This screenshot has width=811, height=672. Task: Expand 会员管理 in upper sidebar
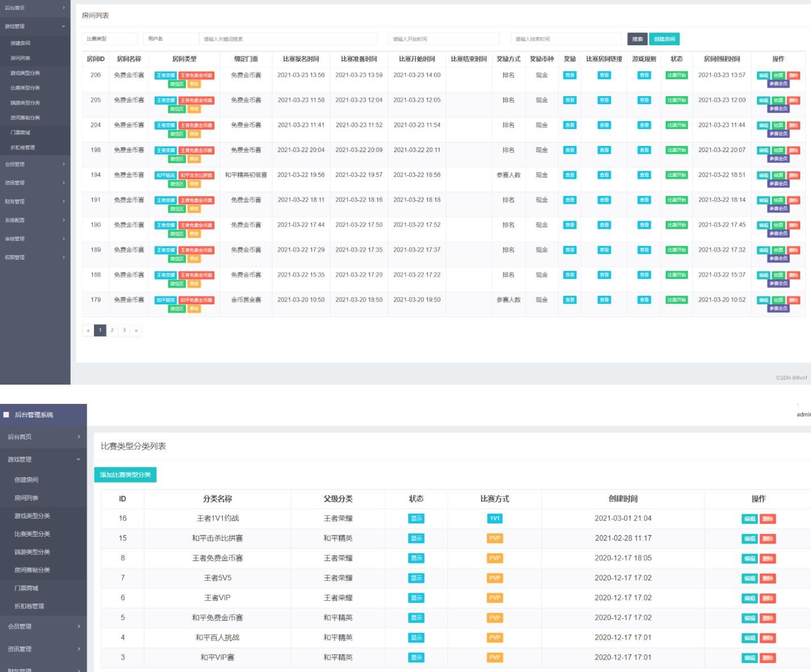click(35, 164)
